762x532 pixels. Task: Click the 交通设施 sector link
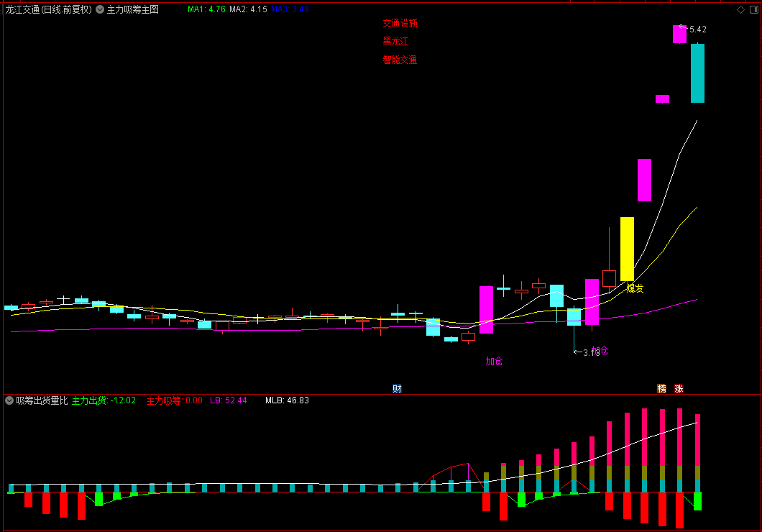pyautogui.click(x=400, y=23)
